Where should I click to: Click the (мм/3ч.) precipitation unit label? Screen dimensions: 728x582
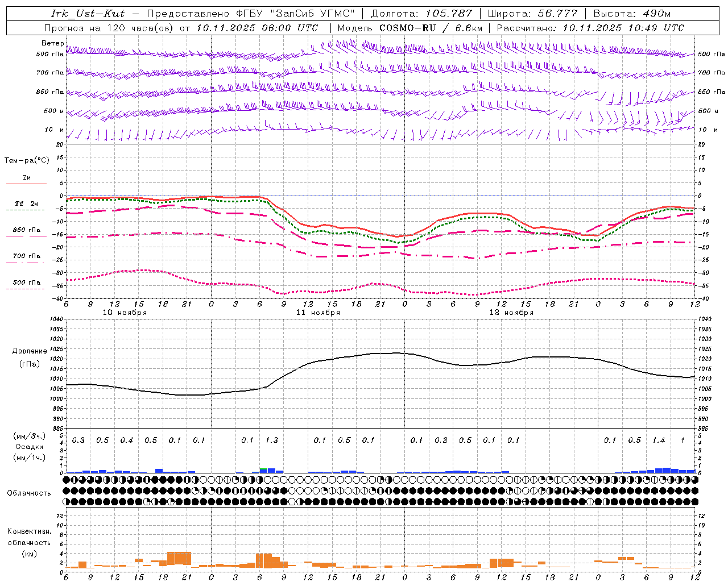(x=30, y=436)
